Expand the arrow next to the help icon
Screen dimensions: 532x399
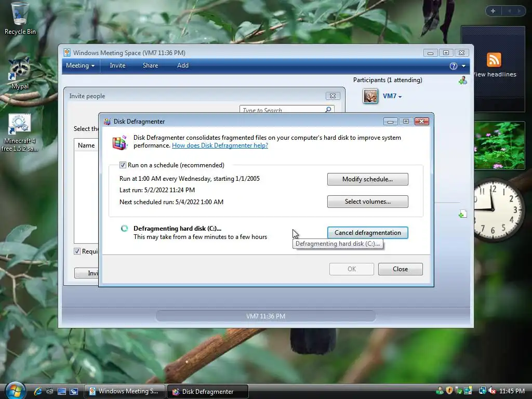point(463,66)
